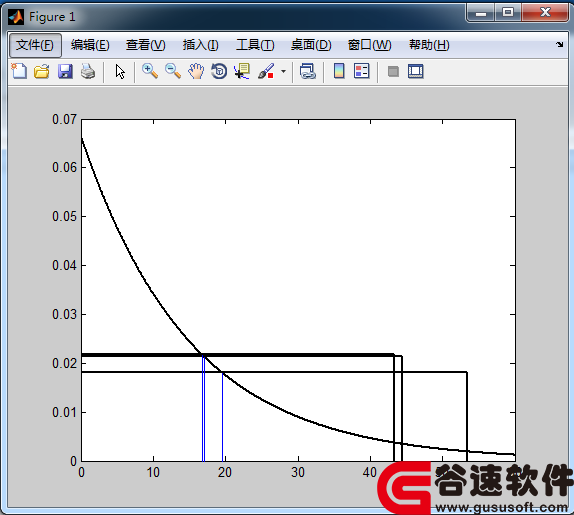Open the 文件(F) menu
Viewport: 574px width, 515px height.
click(x=35, y=45)
